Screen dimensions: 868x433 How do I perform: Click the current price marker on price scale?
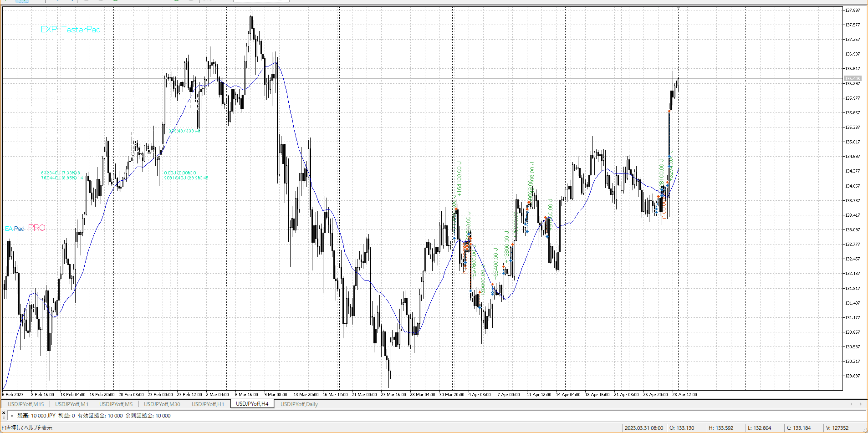(852, 78)
